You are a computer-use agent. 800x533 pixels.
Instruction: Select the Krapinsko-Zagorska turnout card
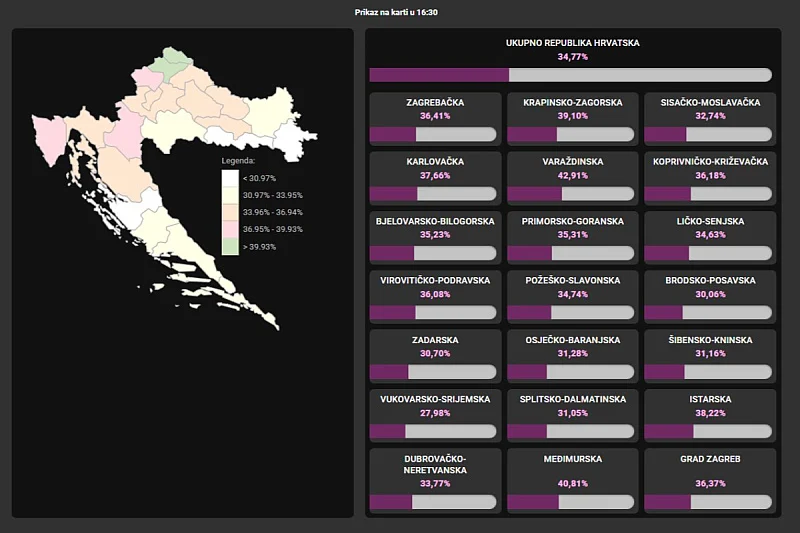[572, 120]
